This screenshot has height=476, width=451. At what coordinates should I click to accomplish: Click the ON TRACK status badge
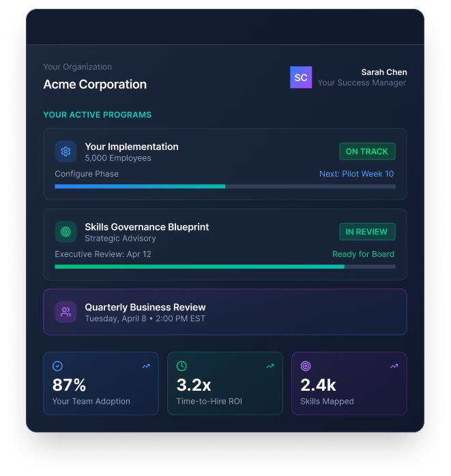tap(367, 151)
